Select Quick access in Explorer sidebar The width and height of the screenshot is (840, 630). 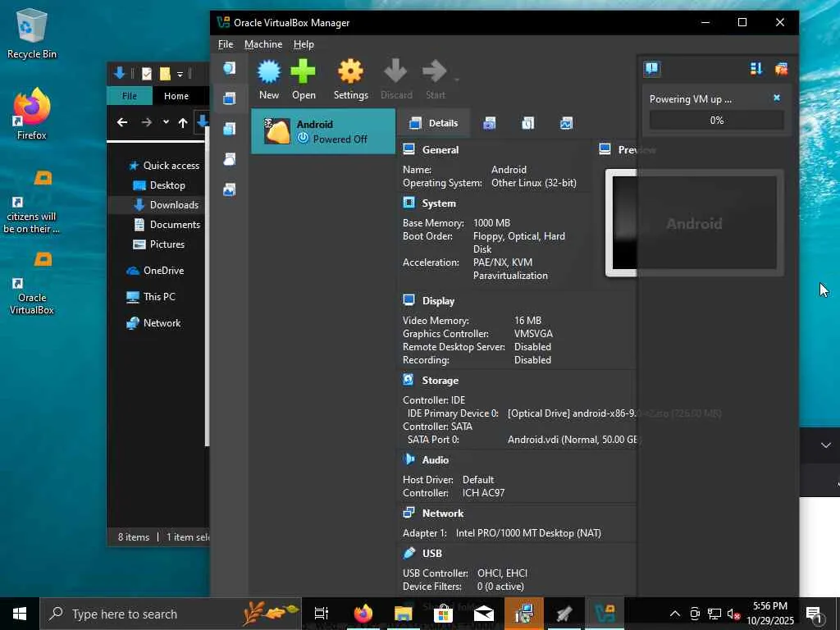tap(164, 166)
